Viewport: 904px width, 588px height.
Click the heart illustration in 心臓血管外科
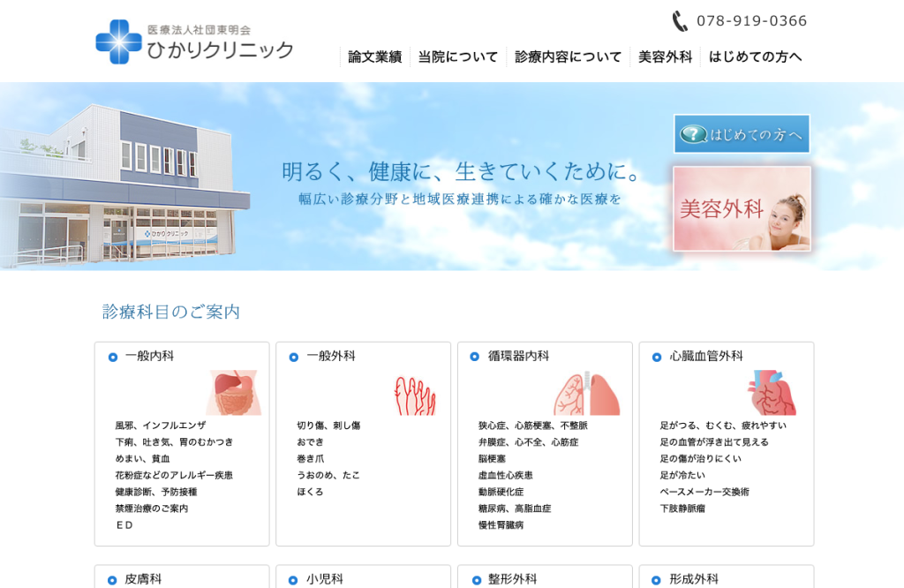pos(772,393)
